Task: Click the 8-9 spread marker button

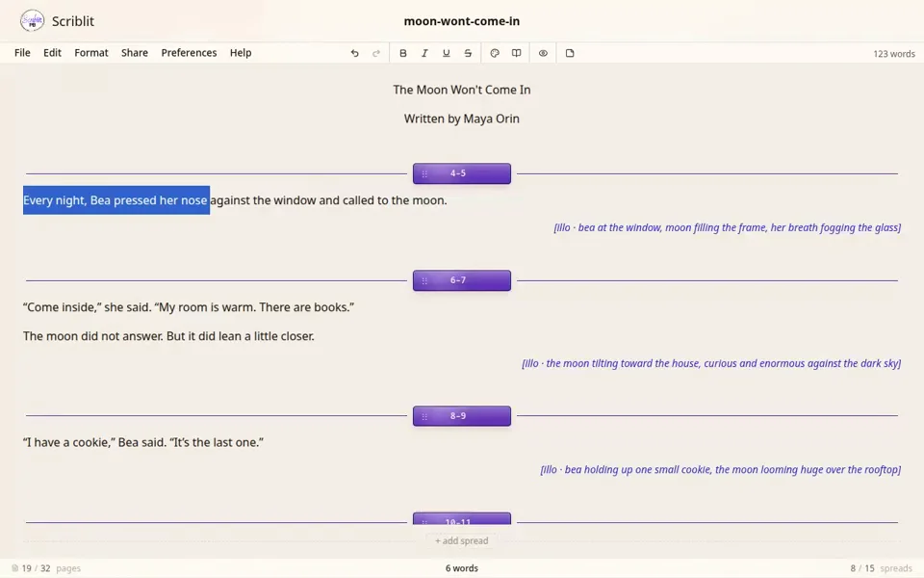Action: [x=461, y=416]
